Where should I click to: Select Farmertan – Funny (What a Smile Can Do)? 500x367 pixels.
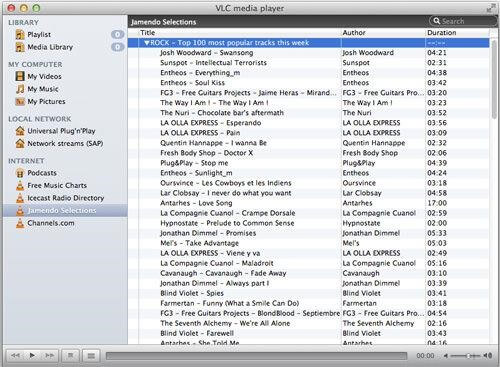[x=229, y=303]
